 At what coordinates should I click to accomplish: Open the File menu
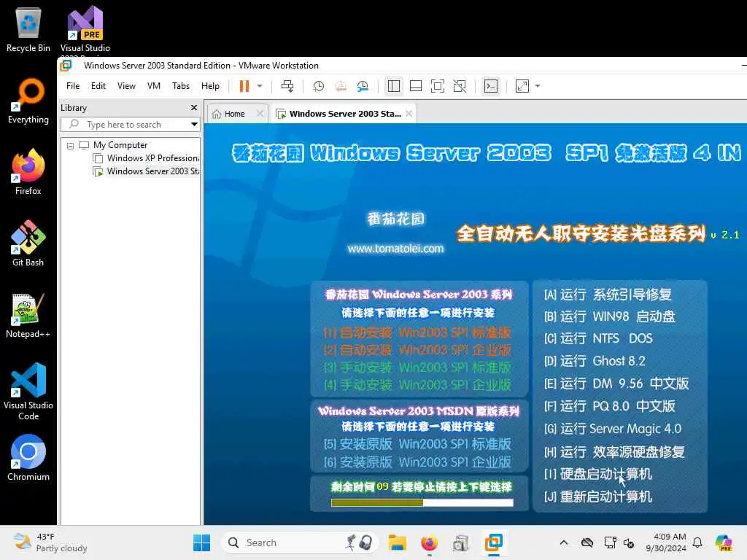[73, 86]
